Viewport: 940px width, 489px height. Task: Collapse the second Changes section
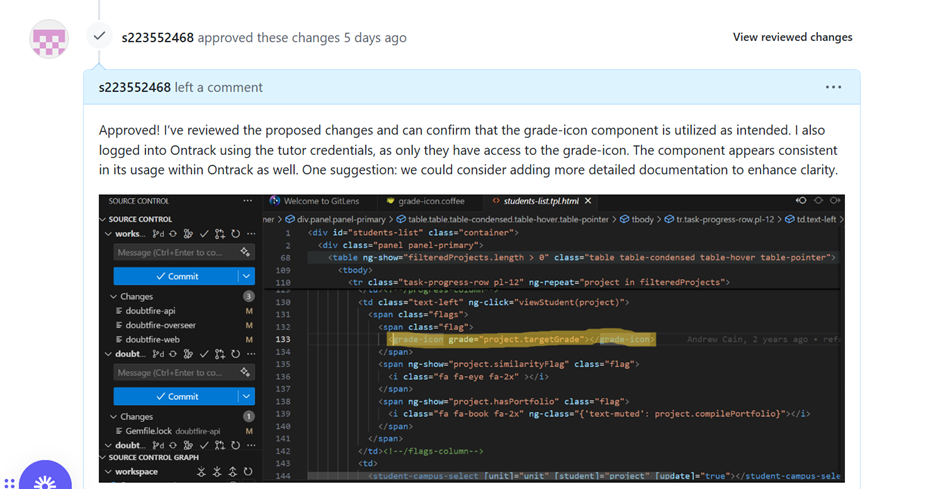(112, 416)
